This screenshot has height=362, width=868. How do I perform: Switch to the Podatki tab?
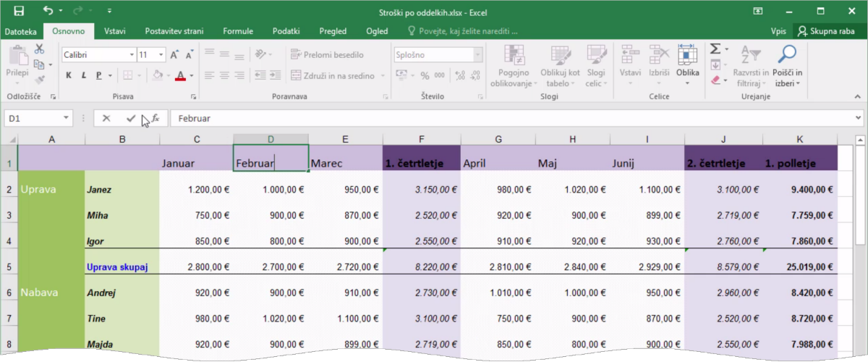coord(286,31)
